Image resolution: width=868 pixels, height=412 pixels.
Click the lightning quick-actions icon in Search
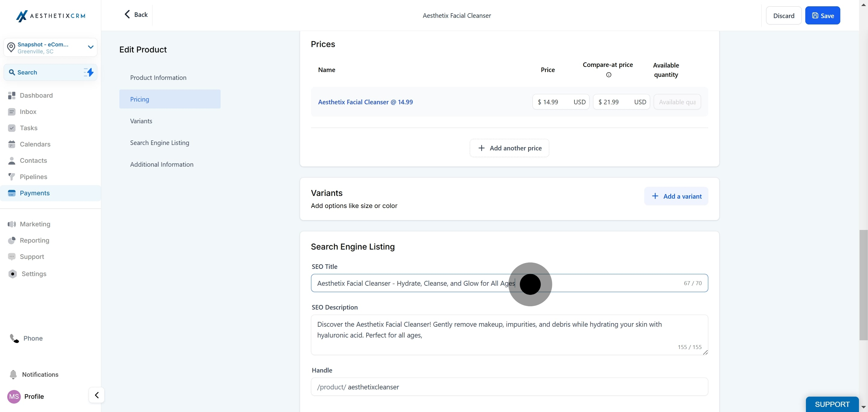pos(89,72)
